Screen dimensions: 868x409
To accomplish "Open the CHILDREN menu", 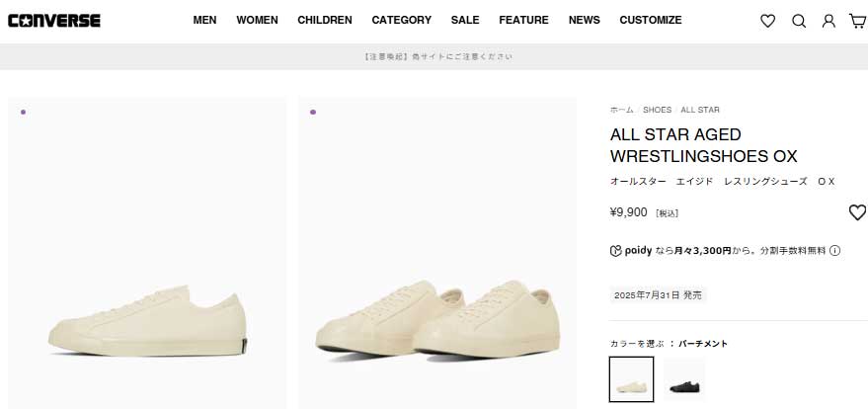I will click(x=325, y=20).
